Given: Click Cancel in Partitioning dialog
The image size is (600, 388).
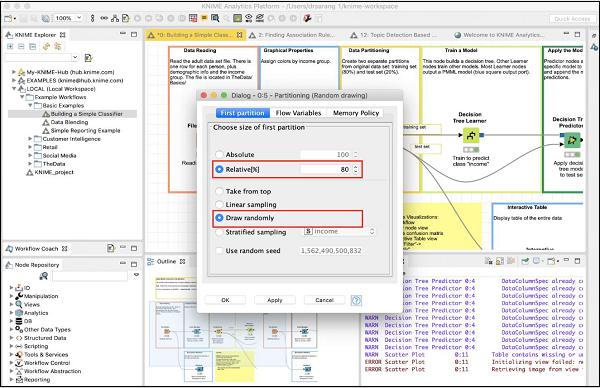Looking at the screenshot, I should (324, 300).
